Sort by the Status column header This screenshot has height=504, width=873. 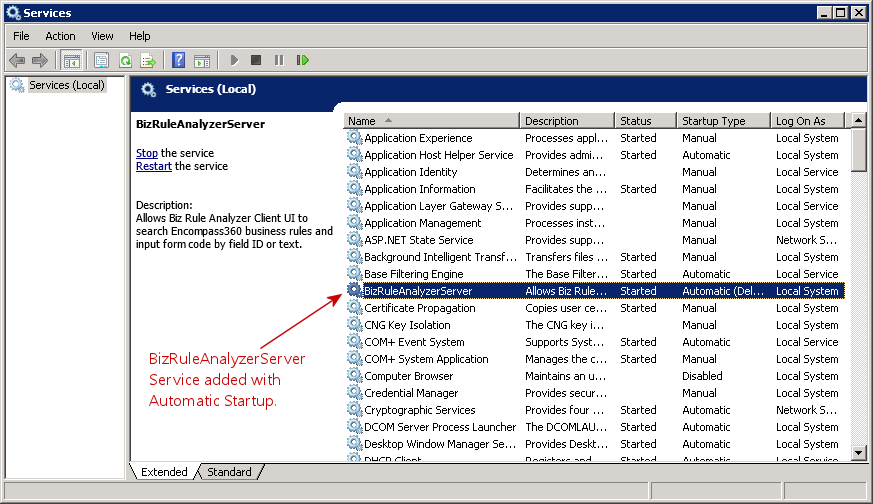pos(646,121)
